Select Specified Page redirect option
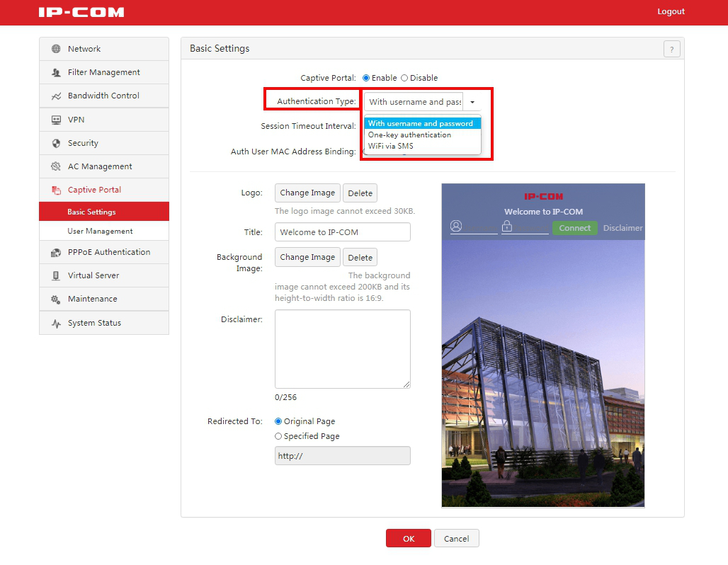Image resolution: width=728 pixels, height=565 pixels. click(x=278, y=436)
